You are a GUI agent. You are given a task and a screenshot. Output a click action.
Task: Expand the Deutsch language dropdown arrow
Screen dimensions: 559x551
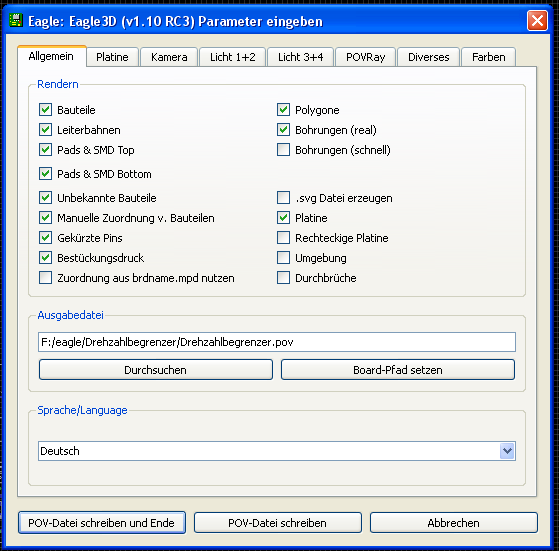(507, 451)
